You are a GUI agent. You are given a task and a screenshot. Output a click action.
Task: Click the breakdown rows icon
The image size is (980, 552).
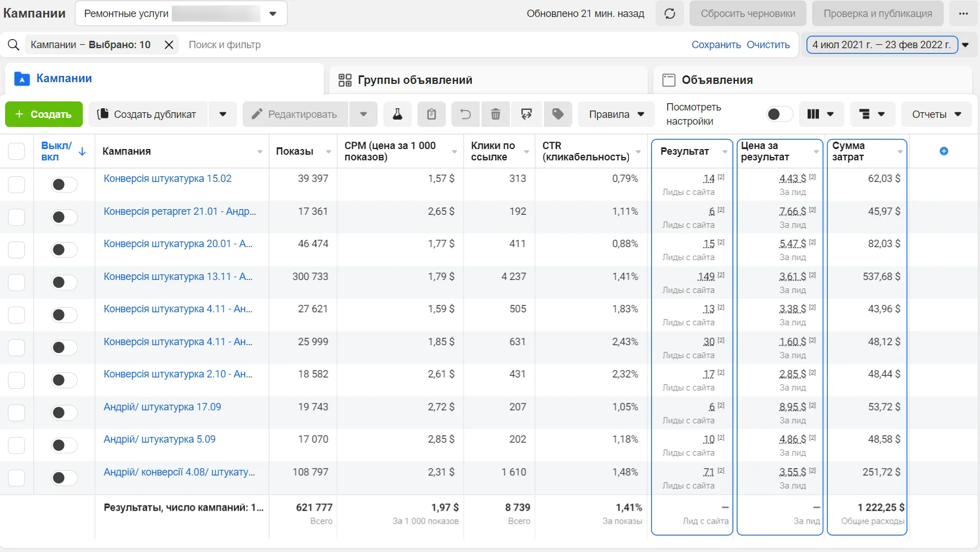click(864, 114)
